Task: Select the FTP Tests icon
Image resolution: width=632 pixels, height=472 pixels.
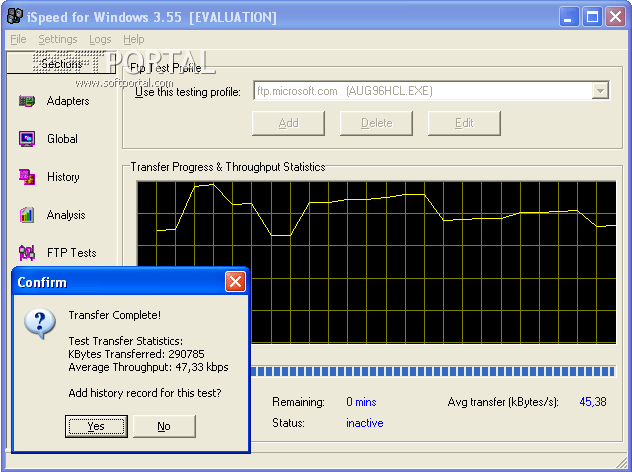Action: pyautogui.click(x=27, y=253)
